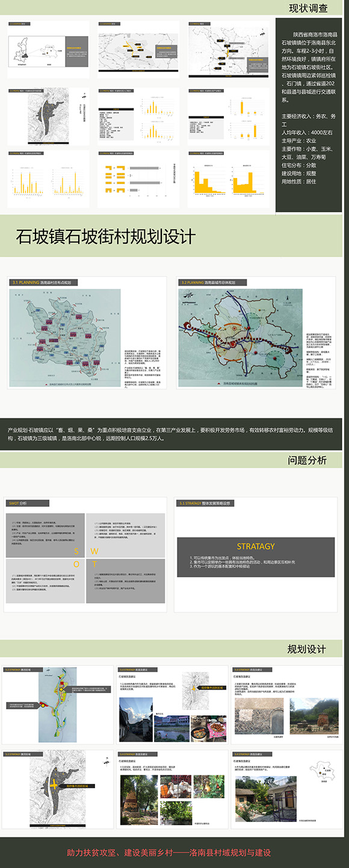Screen dimensions: 349x868
Task: Click the 现状调查 section heading
Action: coord(308,8)
